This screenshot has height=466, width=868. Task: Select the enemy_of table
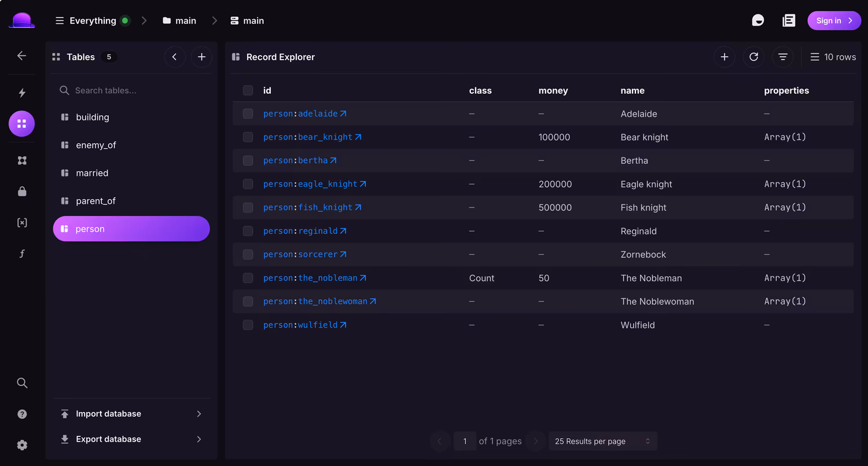(x=131, y=145)
